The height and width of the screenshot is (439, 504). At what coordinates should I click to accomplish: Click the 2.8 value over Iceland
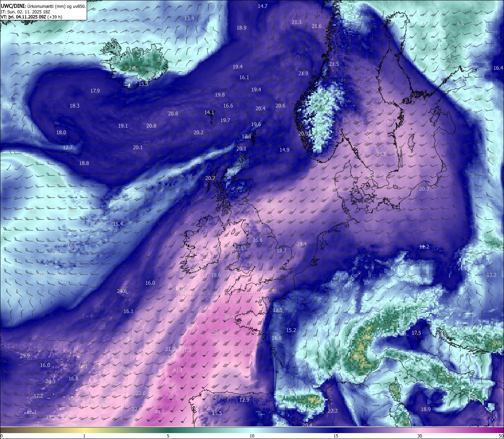(x=132, y=68)
